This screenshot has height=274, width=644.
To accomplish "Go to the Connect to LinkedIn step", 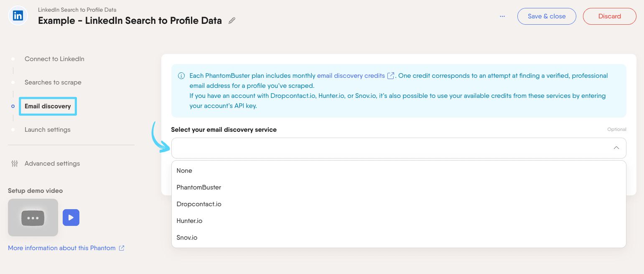I will (x=54, y=59).
